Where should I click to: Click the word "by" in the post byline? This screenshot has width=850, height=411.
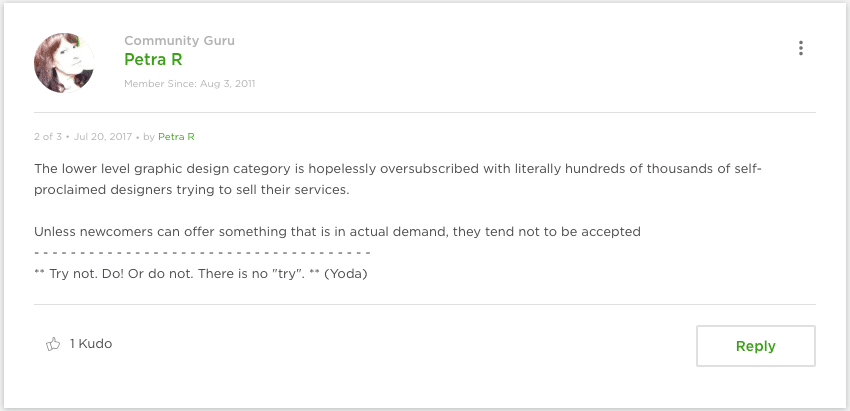pyautogui.click(x=148, y=136)
